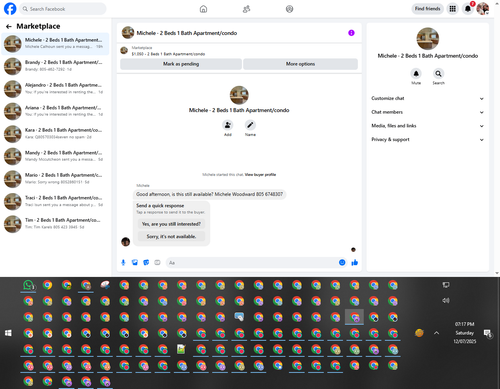This screenshot has height=389, width=500.
Task: Choose a sticker icon in the composer
Action: pyautogui.click(x=146, y=263)
